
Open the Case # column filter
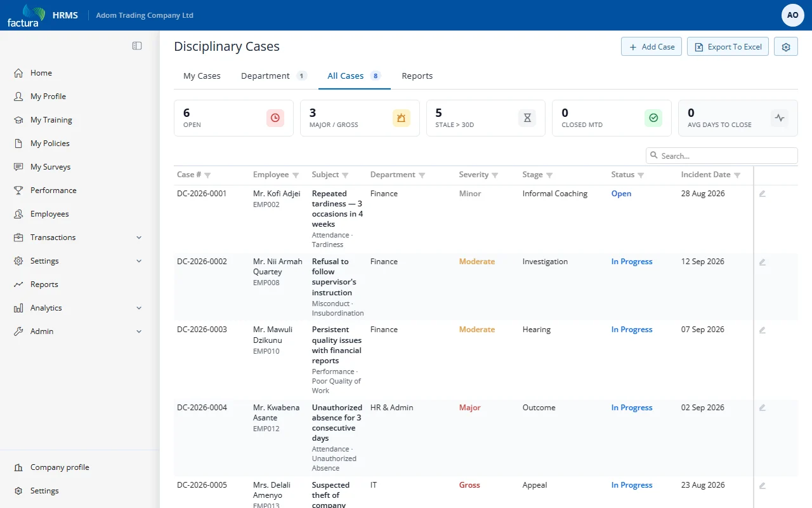[207, 175]
